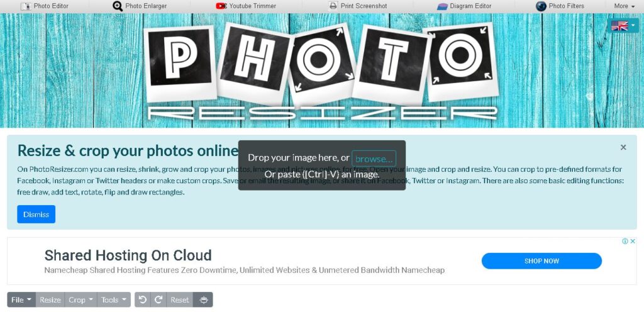Click the print icon in the toolbar
The width and height of the screenshot is (644, 312).
(203, 299)
